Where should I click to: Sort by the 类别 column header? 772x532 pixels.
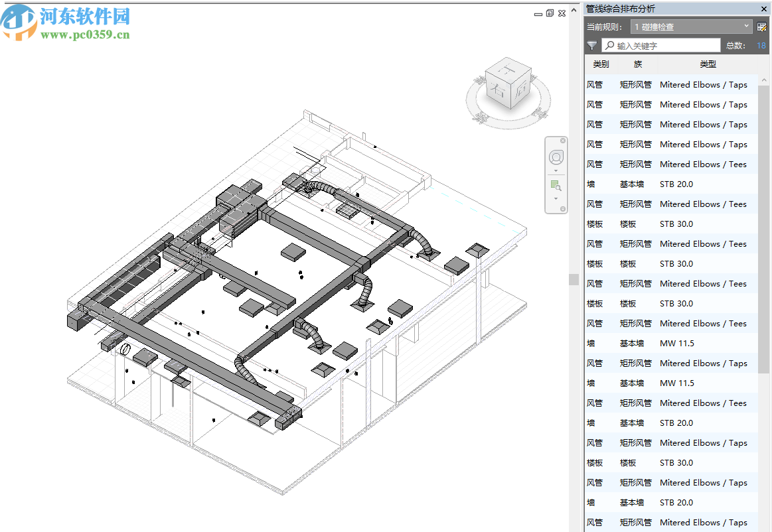point(601,64)
